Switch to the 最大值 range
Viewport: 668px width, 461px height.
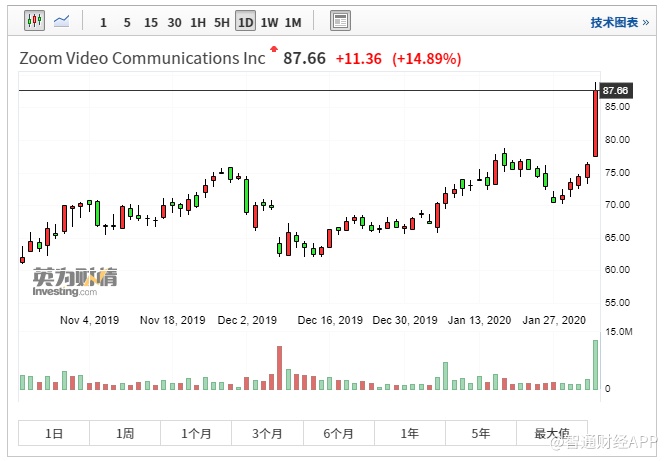[551, 433]
